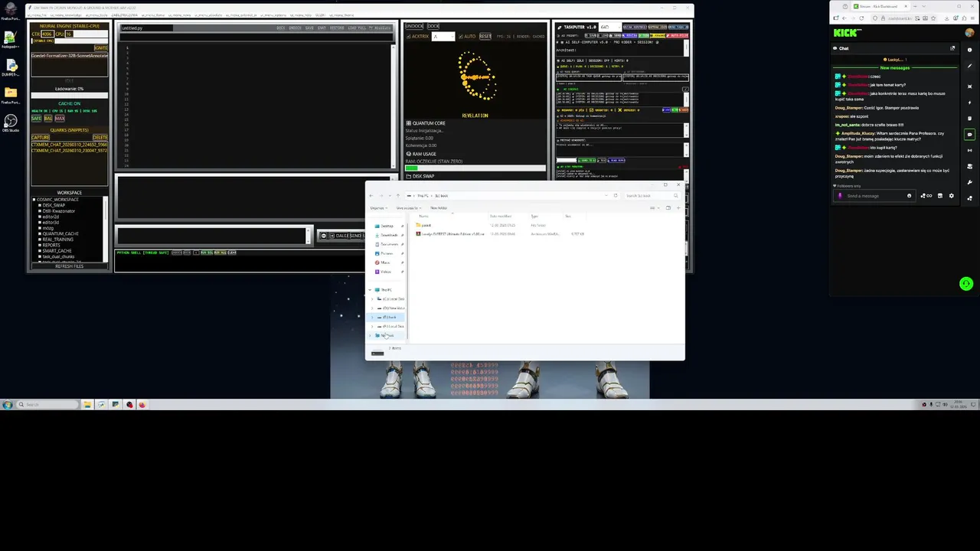Screen dimensions: 980x551
Task: Select the Goedel-Formalizer-32B model entry
Action: click(70, 55)
